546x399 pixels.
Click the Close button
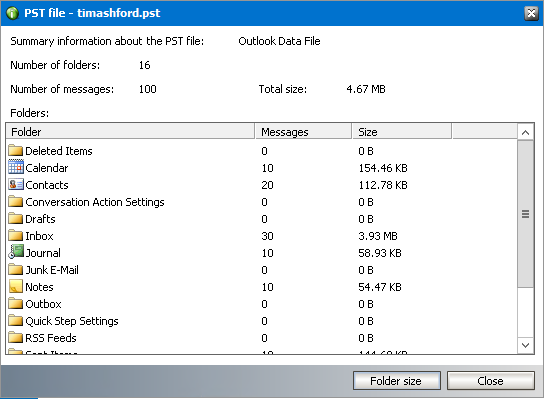tap(490, 381)
